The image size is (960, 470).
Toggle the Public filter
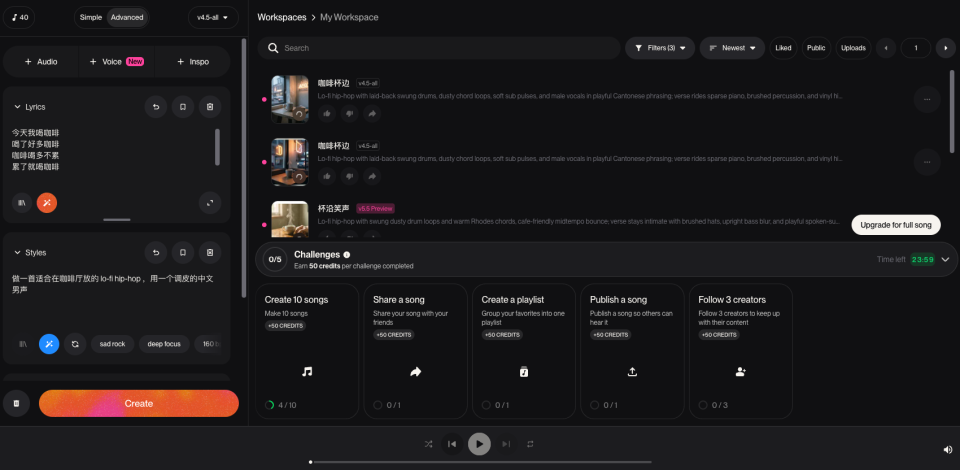(816, 48)
